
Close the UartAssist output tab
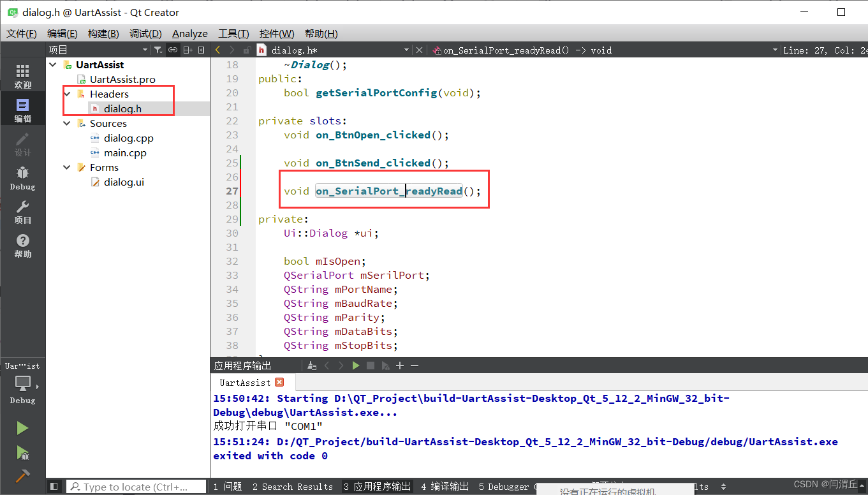click(279, 382)
